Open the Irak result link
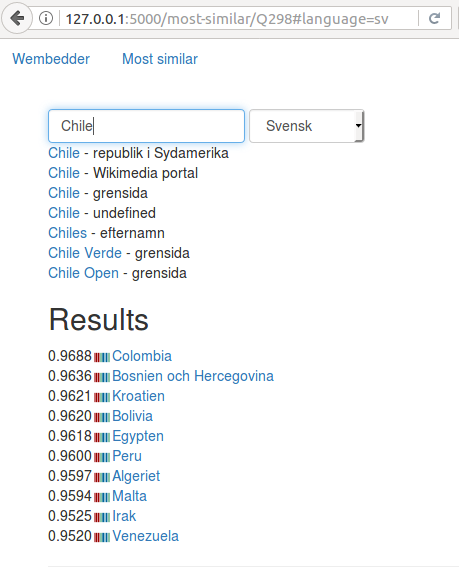The image size is (459, 567). (x=124, y=516)
